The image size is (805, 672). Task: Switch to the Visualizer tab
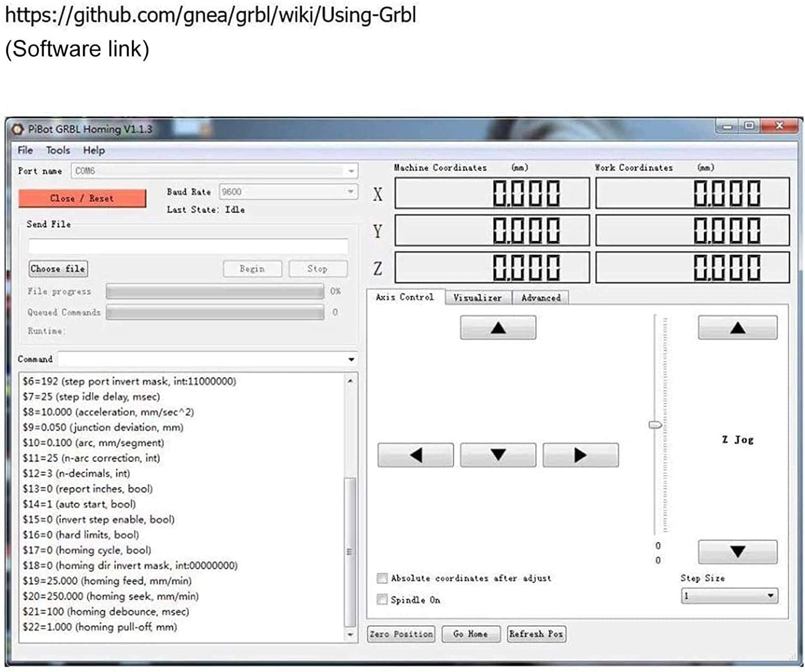[x=478, y=298]
